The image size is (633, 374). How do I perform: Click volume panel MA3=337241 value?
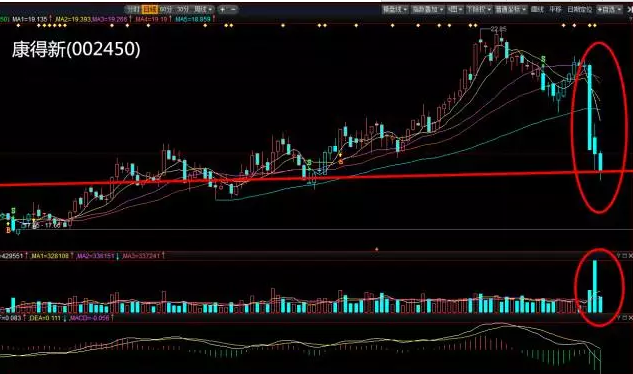pos(141,256)
